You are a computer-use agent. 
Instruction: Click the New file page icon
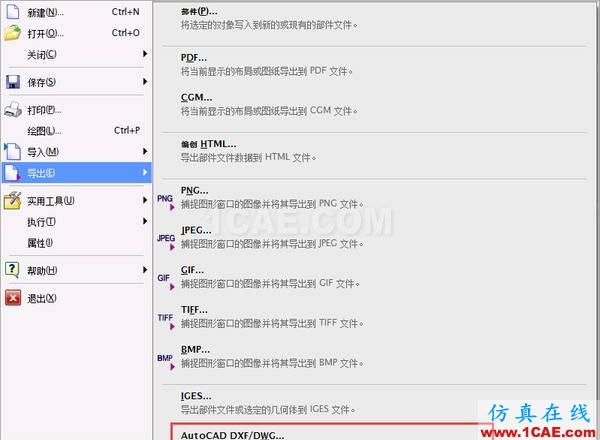click(x=13, y=12)
